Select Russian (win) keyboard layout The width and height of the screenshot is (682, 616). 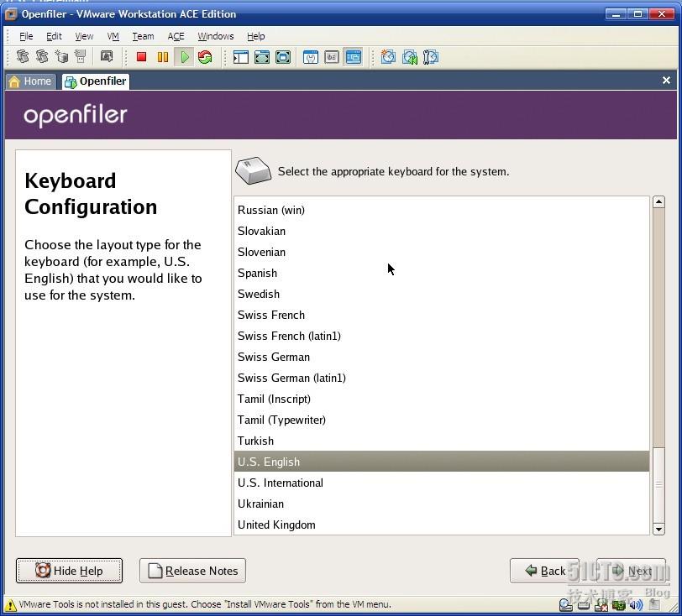click(442, 210)
